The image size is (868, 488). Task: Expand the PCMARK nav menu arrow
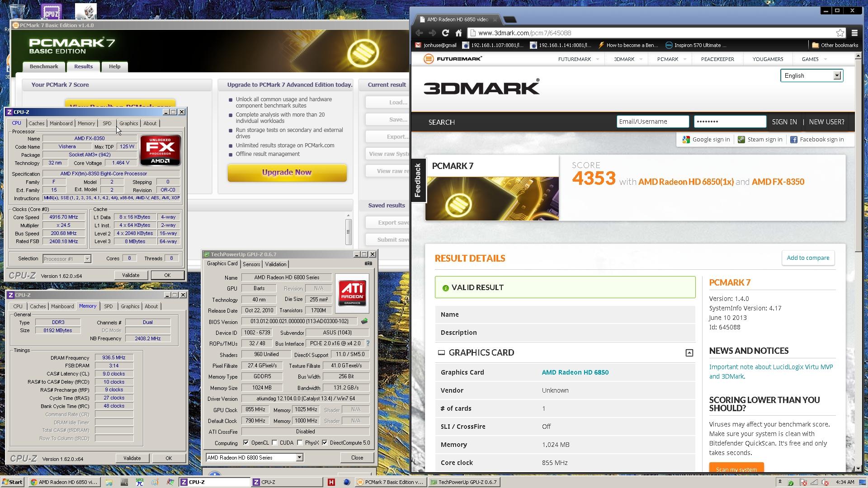[x=684, y=59]
